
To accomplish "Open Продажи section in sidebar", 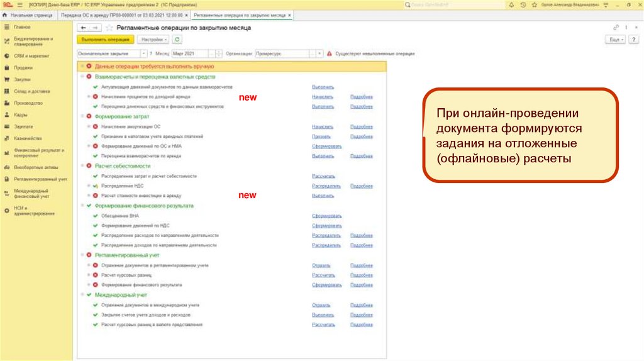I will coord(23,68).
